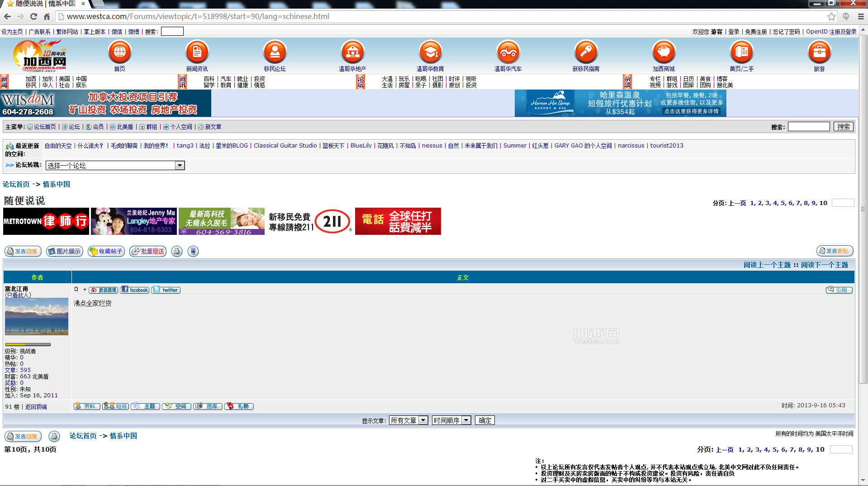868x486 pixels.
Task: Click the 批量赠送 bulk gift button
Action: (x=148, y=251)
